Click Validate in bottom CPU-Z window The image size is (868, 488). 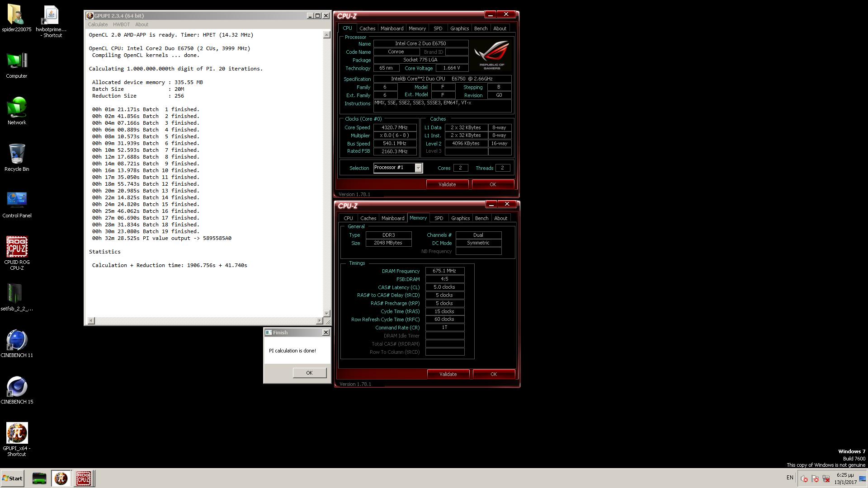(448, 374)
